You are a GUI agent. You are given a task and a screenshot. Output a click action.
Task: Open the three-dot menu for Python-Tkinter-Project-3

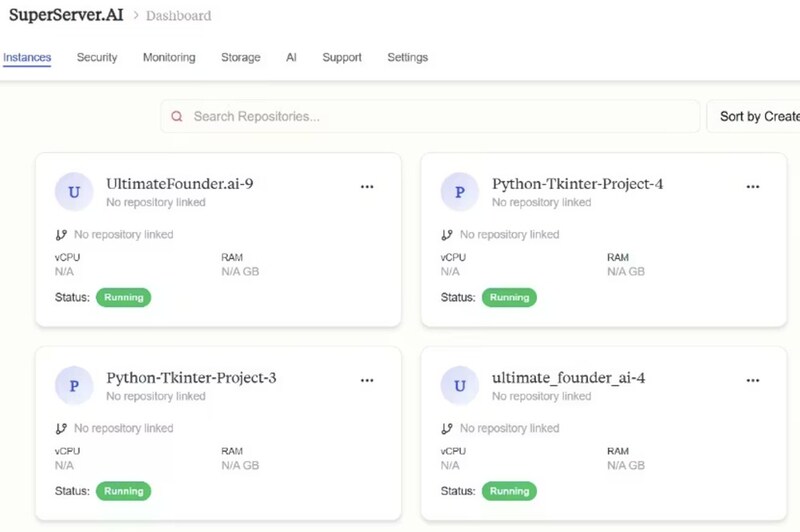pyautogui.click(x=367, y=380)
